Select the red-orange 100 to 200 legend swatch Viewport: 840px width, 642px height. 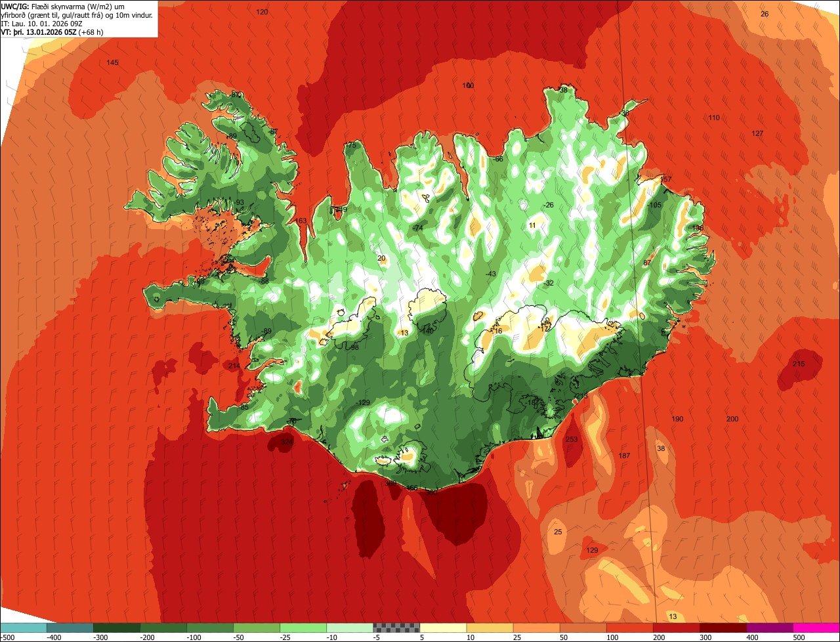(x=629, y=628)
